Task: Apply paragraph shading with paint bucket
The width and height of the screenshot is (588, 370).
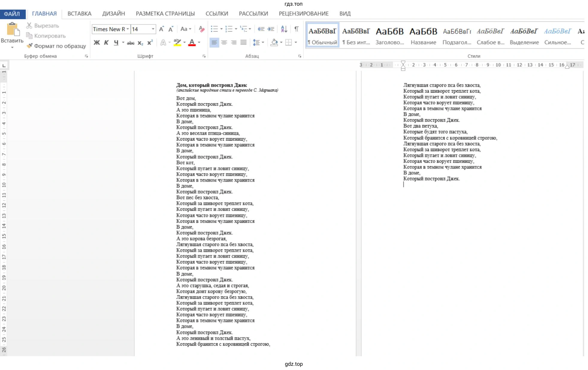Action: coord(274,43)
